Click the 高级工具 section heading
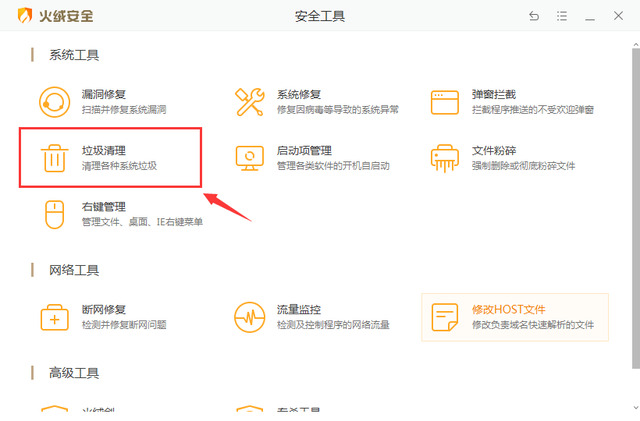 click(74, 373)
